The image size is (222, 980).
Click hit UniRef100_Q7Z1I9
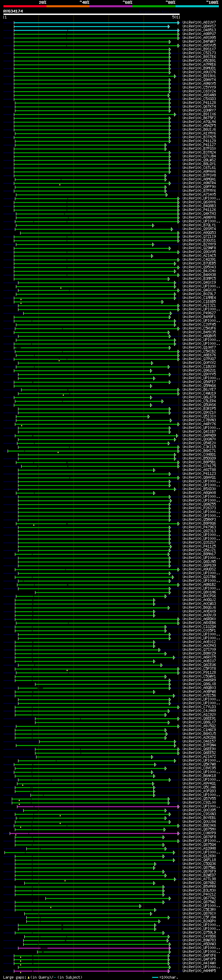[x=199, y=237]
